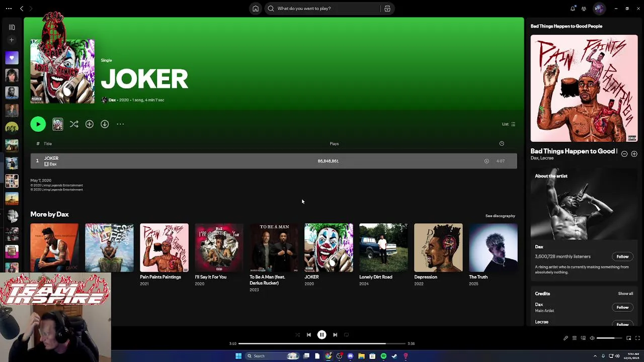
Task: Click the duration clock column icon
Action: 502,144
